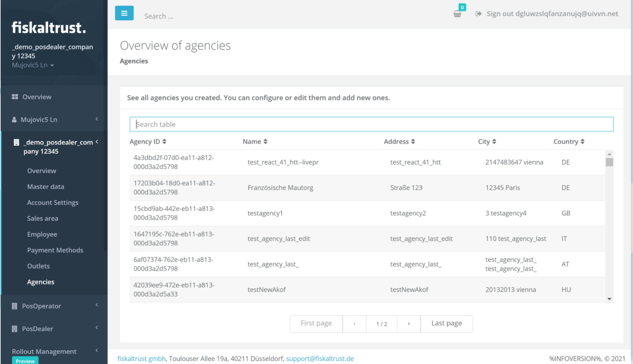Click agency ID 4a3dbd2f-07d0-ea11-a812-000d3a2d5798

coord(174,162)
